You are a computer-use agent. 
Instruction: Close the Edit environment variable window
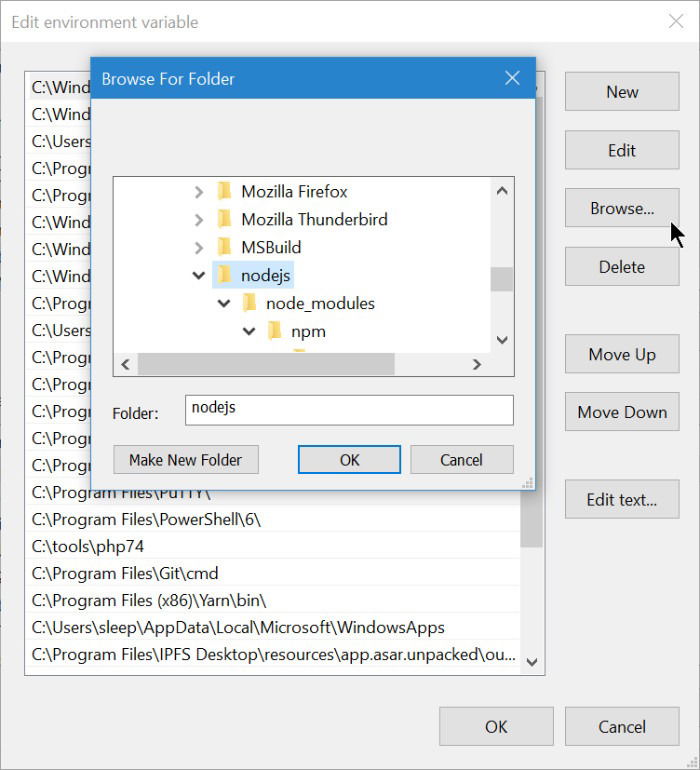click(x=676, y=21)
